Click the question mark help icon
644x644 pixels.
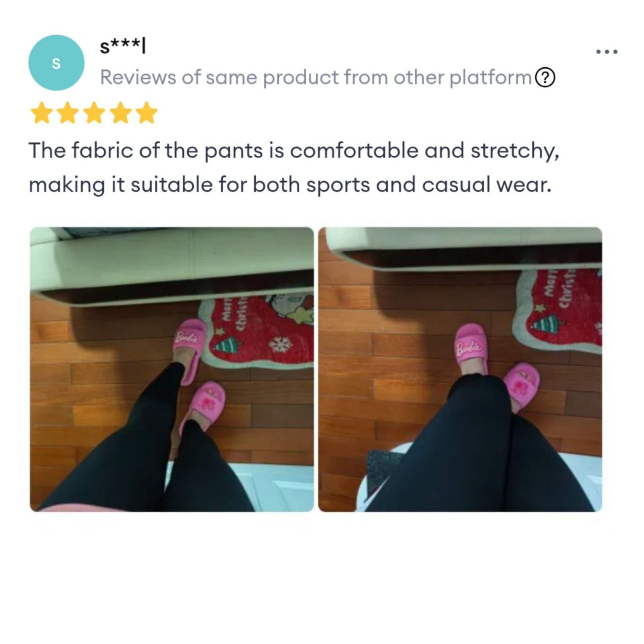coord(545,78)
